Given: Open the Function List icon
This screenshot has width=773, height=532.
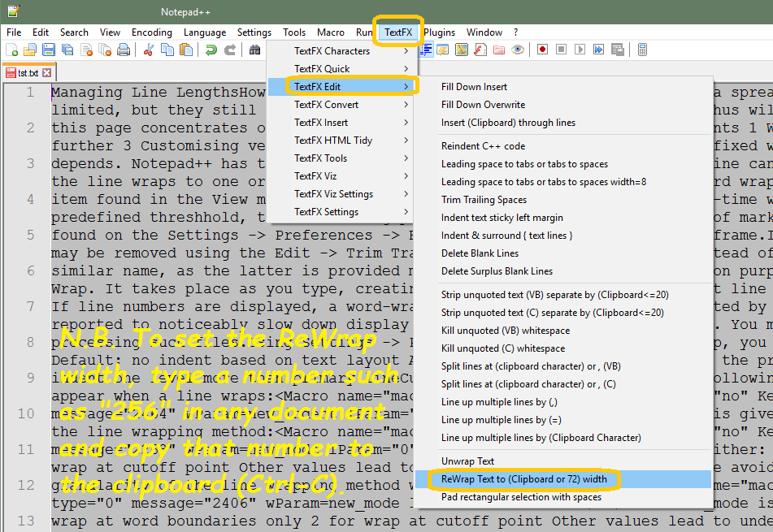Looking at the screenshot, I should 480,50.
